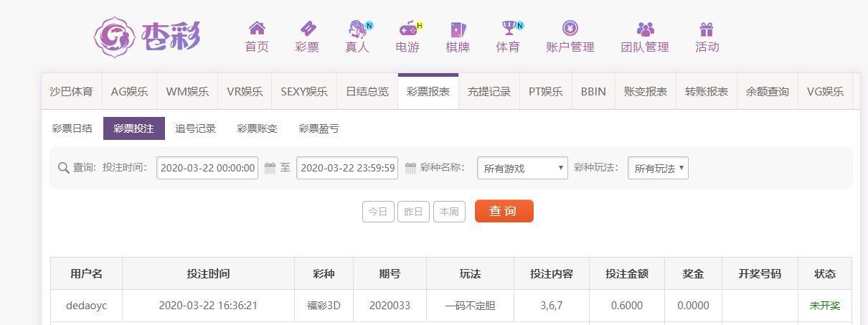Switch to the 转账报表 tab
Viewport: 868px width, 325px height.
[x=707, y=92]
